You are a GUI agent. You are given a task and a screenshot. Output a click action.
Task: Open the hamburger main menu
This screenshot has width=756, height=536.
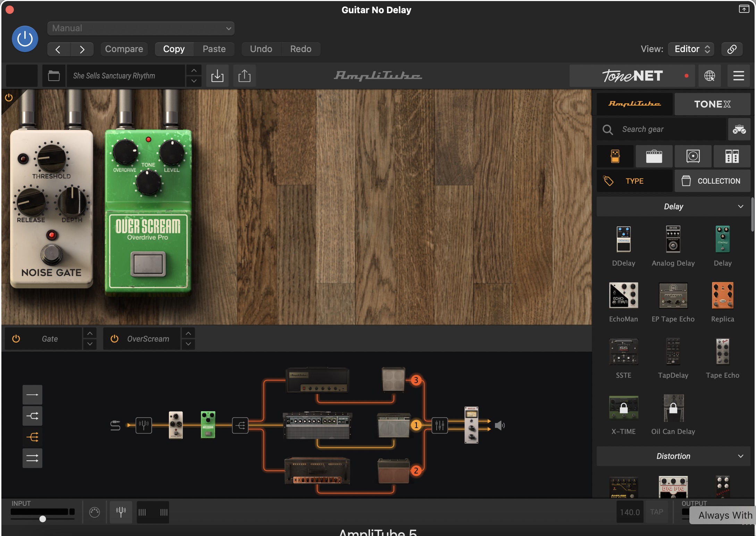(x=739, y=76)
